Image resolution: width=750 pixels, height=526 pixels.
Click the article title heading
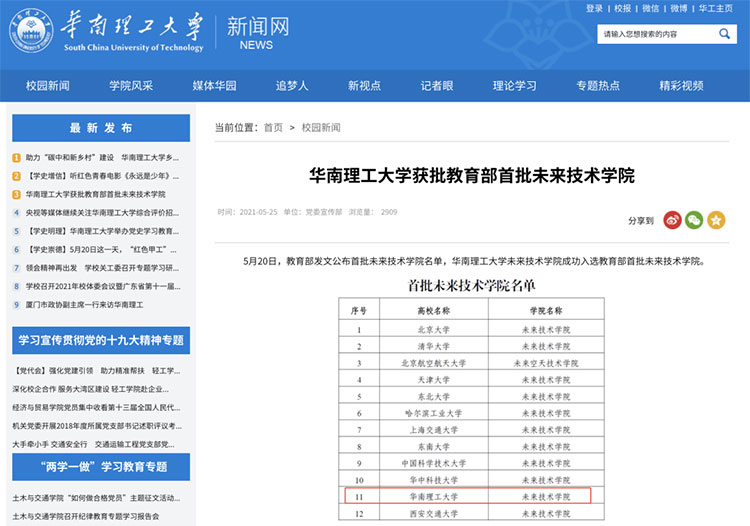pos(472,175)
